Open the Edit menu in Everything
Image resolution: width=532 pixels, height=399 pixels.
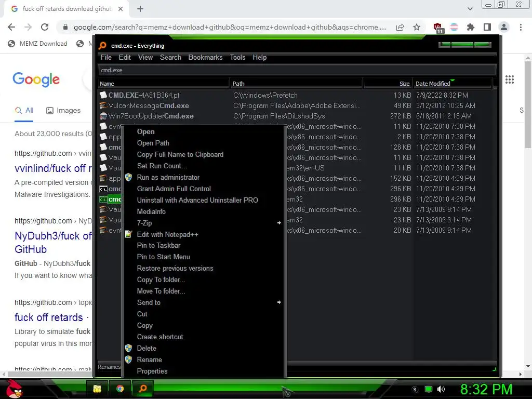125,57
